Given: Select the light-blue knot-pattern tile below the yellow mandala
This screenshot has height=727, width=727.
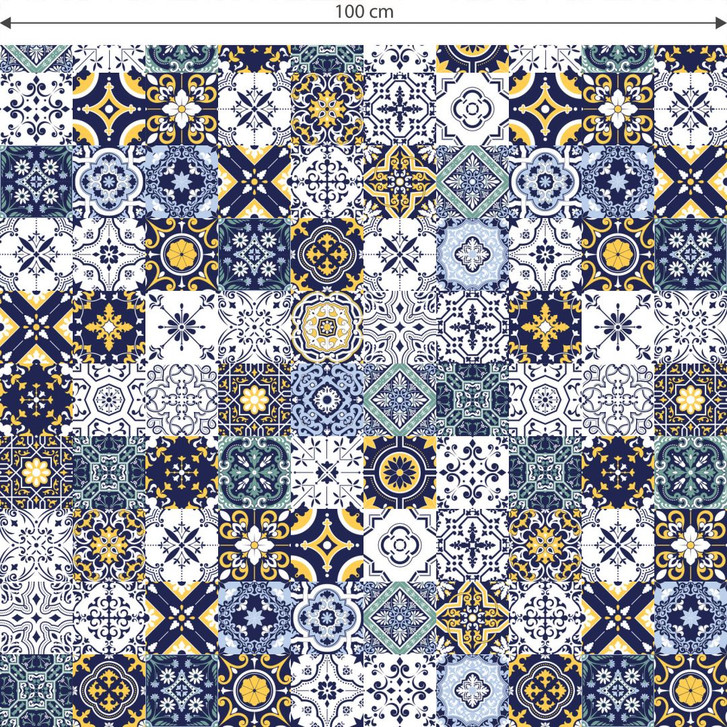Looking at the screenshot, I should (x=326, y=398).
